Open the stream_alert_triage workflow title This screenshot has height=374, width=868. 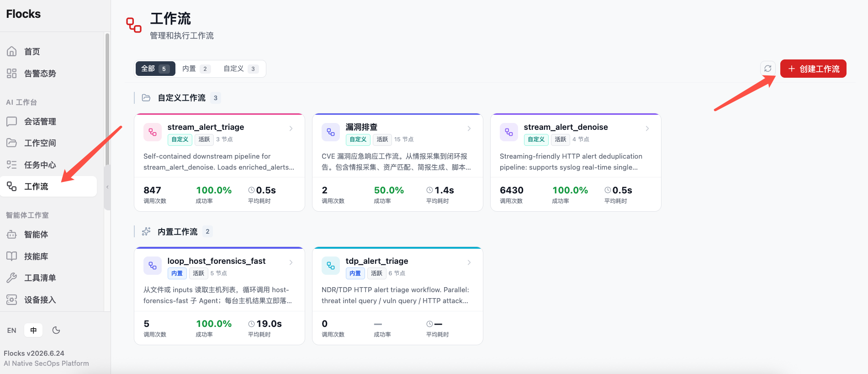206,127
